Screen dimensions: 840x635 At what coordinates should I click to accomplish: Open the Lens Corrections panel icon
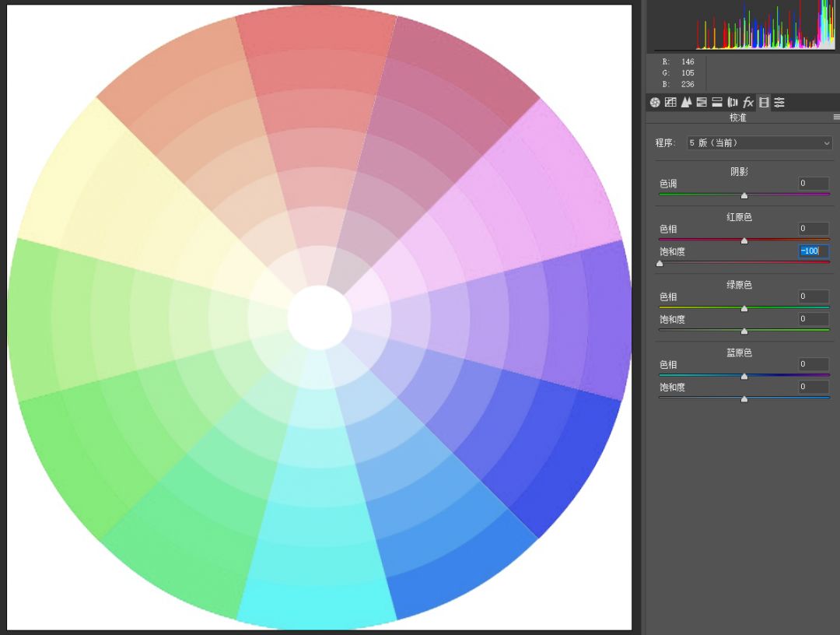coord(733,103)
